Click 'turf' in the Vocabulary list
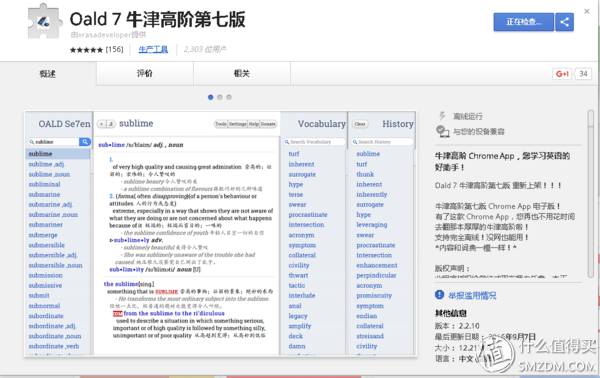This screenshot has height=378, width=600. [x=294, y=154]
